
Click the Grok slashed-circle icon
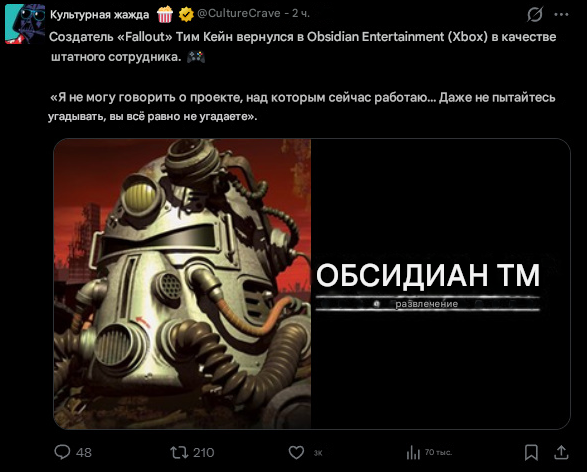pyautogui.click(x=535, y=15)
